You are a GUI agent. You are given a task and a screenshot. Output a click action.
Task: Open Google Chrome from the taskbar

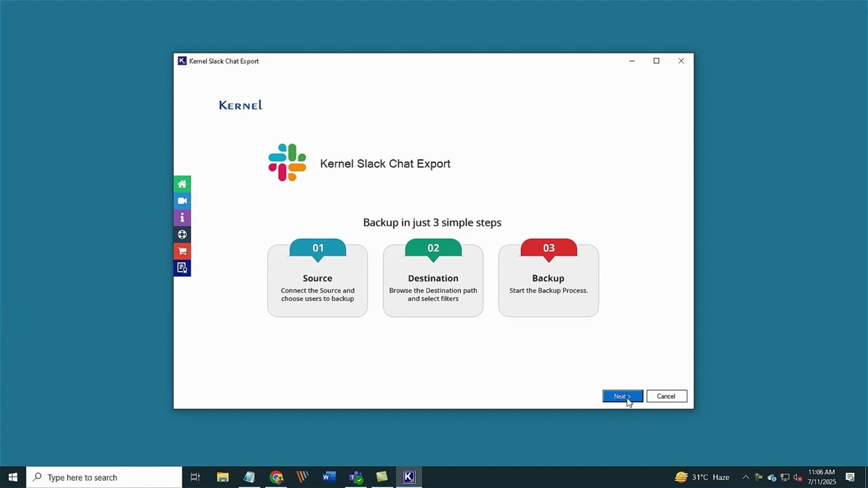(276, 477)
